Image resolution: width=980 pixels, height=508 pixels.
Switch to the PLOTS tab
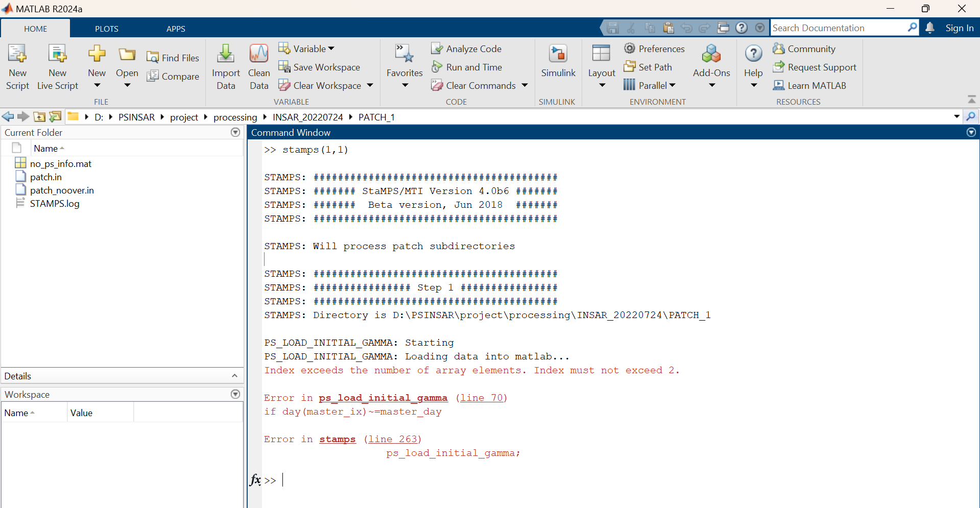[106, 29]
